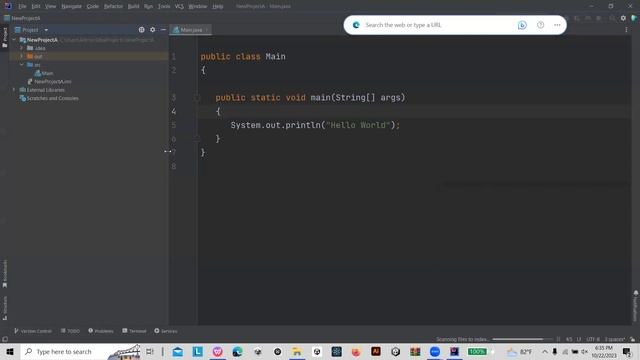This screenshot has height=360, width=640.
Task: Select the out folder row
Action: click(x=89, y=56)
